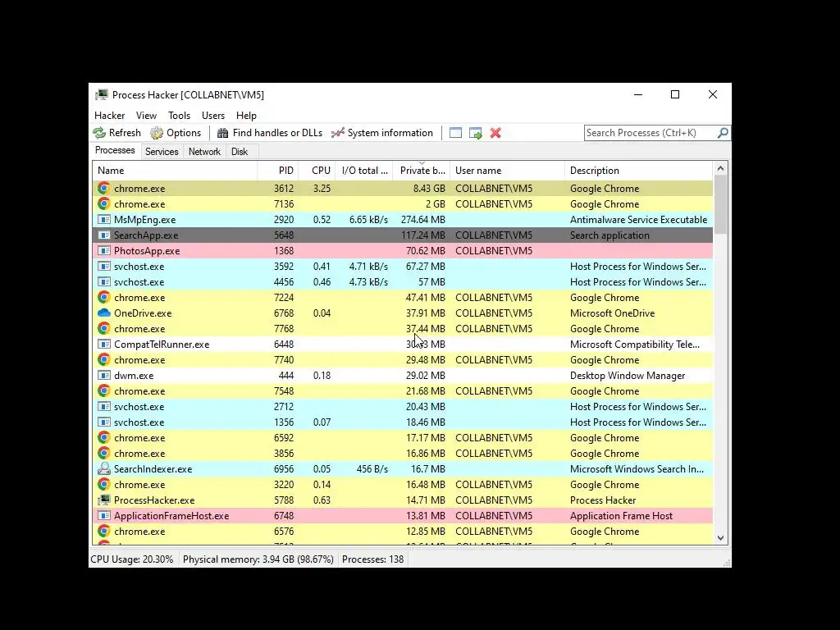Click Chrome icon of PID 3856 row
The height and width of the screenshot is (630, 840).
pyautogui.click(x=104, y=453)
